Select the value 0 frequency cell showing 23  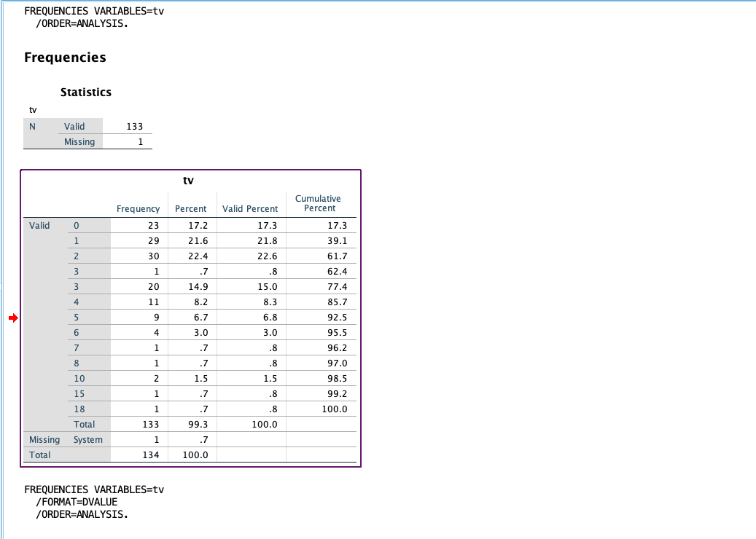(139, 225)
